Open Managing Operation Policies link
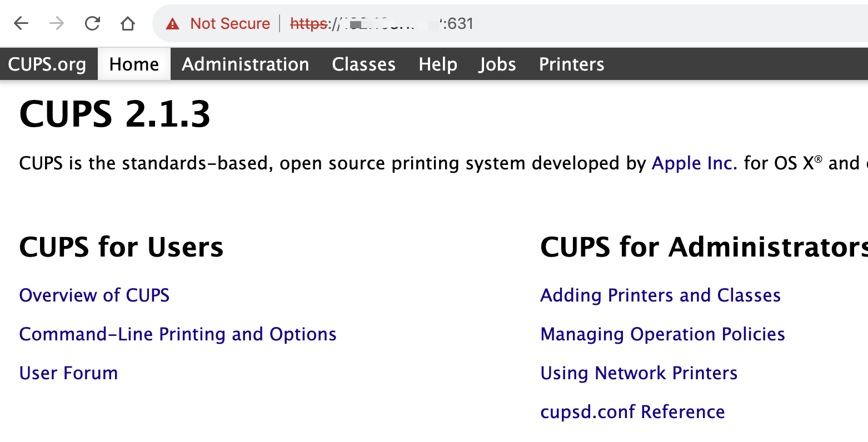Screen dimensions: 868x442 663,334
